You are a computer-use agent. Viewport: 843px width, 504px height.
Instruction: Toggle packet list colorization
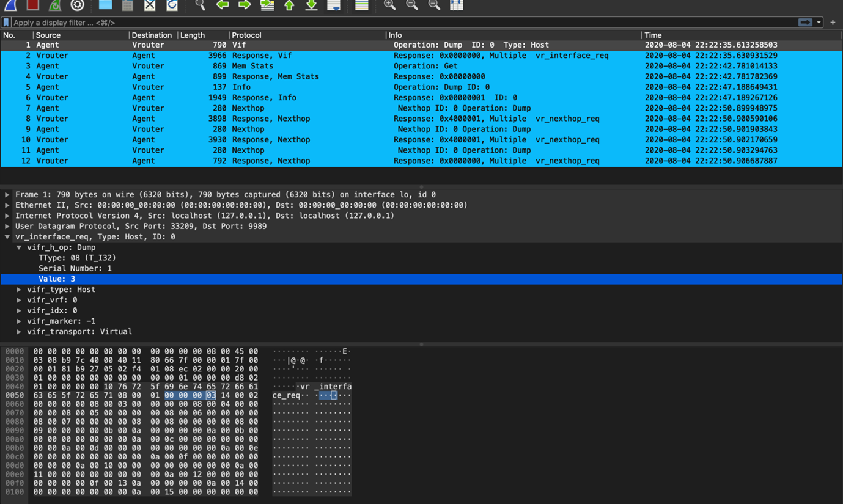(x=361, y=5)
